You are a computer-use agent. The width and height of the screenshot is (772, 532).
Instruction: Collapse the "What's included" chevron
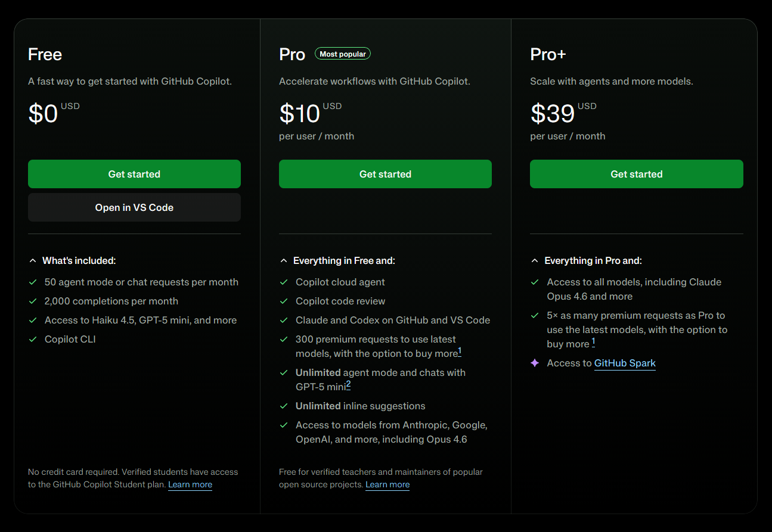click(x=33, y=261)
